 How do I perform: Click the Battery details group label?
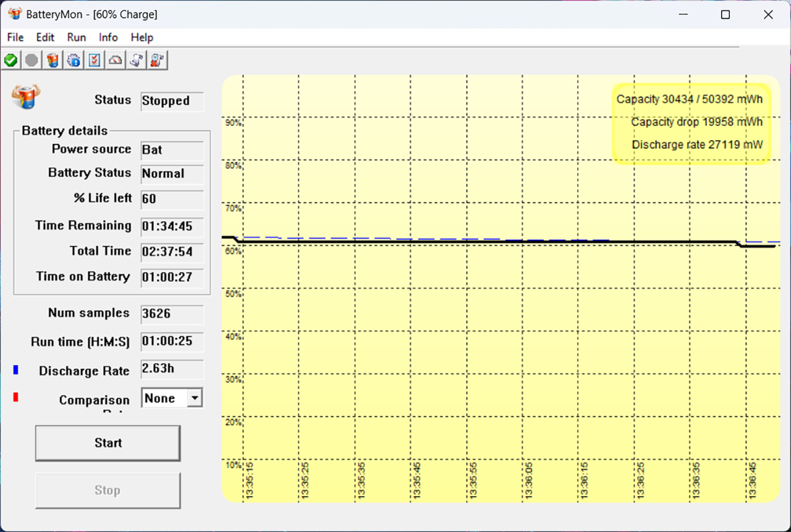point(64,131)
